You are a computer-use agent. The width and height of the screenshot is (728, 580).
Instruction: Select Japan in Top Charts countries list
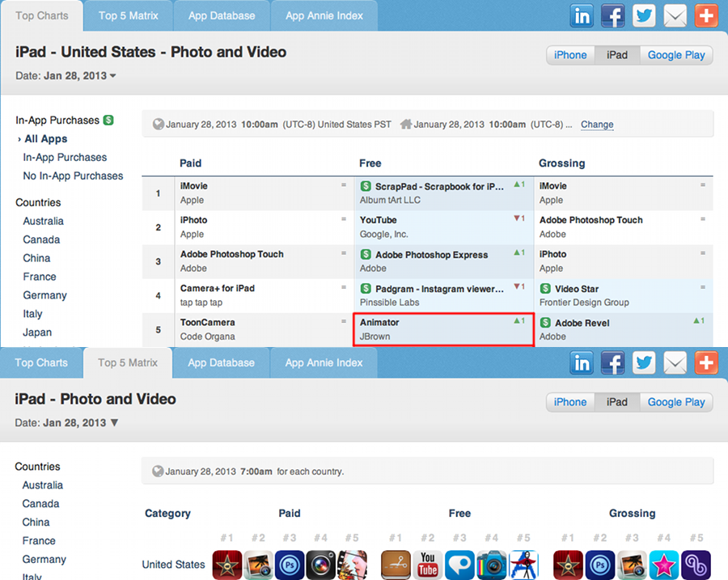pos(37,332)
